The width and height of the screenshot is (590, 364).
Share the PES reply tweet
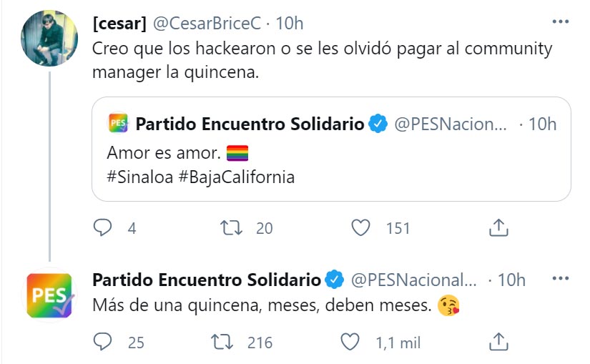click(x=498, y=343)
